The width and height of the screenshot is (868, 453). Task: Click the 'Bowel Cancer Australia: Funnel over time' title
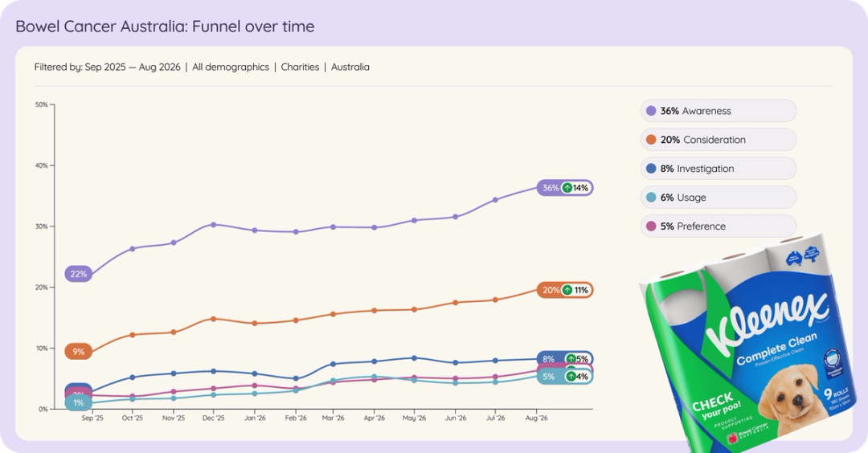[x=165, y=26]
